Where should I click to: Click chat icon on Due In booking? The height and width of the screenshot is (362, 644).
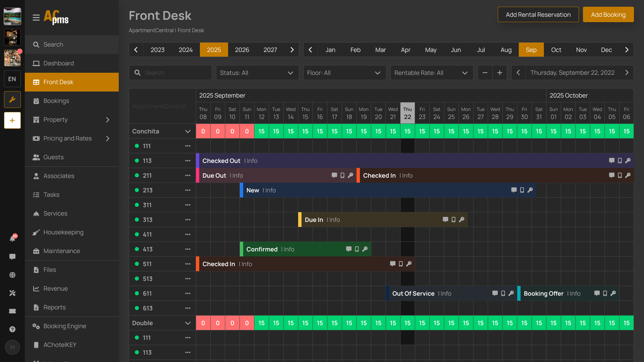click(445, 220)
